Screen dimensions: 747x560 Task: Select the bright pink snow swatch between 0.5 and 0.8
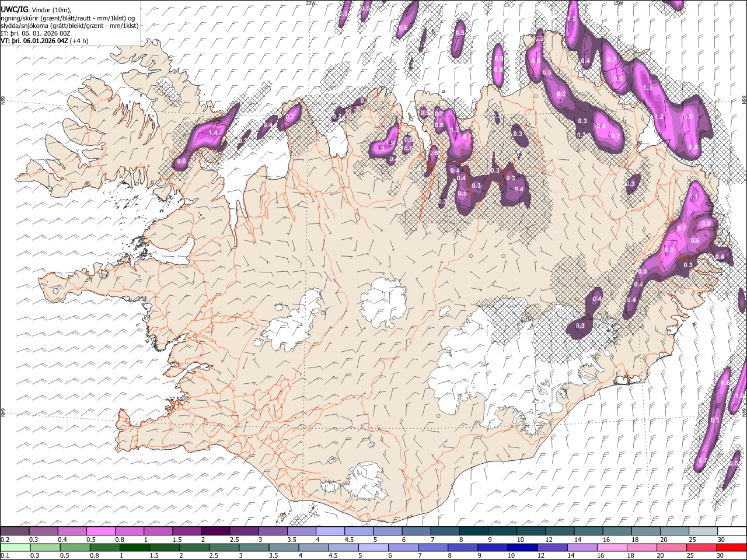[x=100, y=531]
